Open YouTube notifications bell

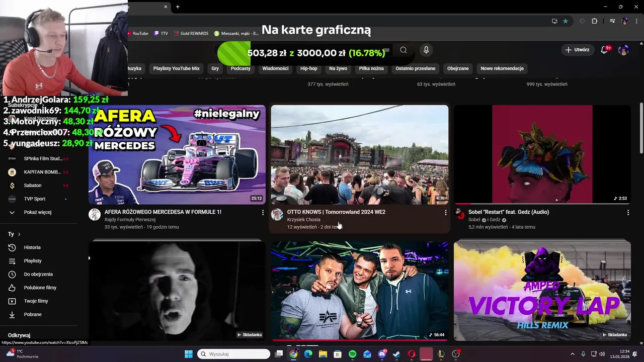605,50
